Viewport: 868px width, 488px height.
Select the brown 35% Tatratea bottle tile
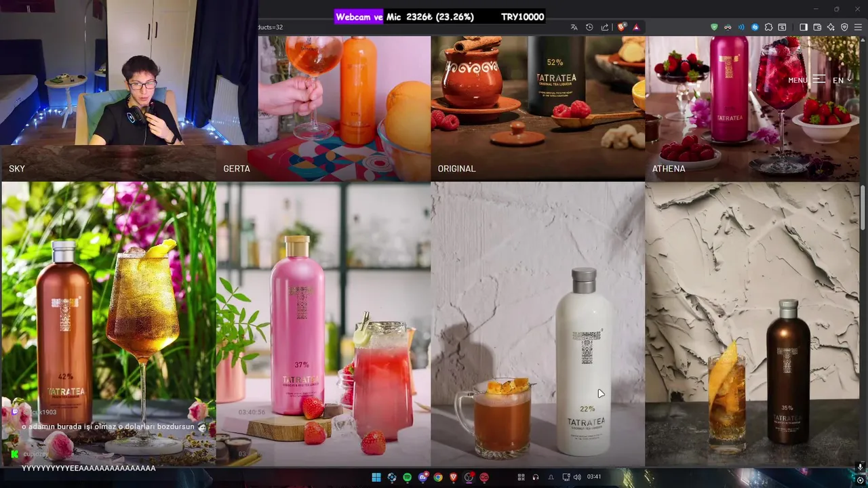pos(752,324)
